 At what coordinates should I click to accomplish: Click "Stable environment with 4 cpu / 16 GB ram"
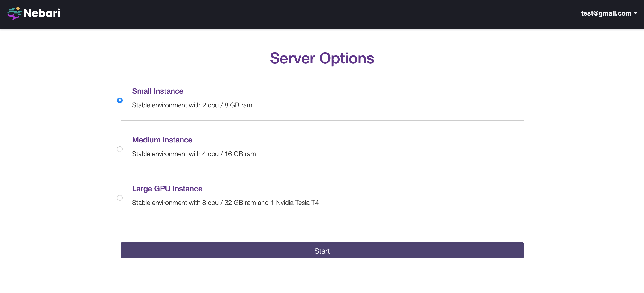pyautogui.click(x=194, y=154)
